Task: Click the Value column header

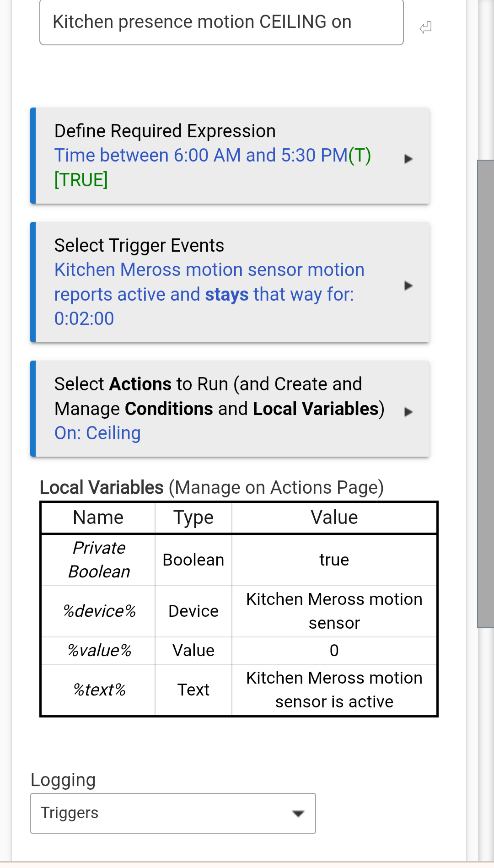Action: tap(334, 518)
